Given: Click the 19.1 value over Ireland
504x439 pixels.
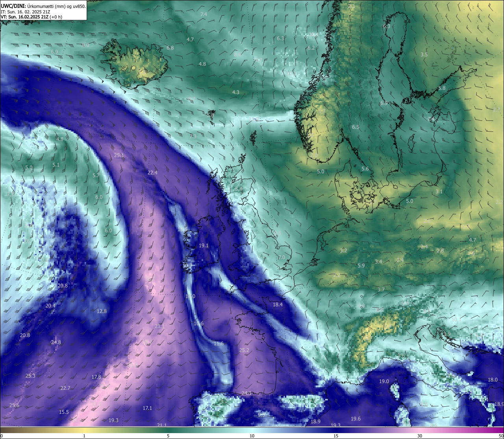Looking at the screenshot, I should (x=204, y=246).
